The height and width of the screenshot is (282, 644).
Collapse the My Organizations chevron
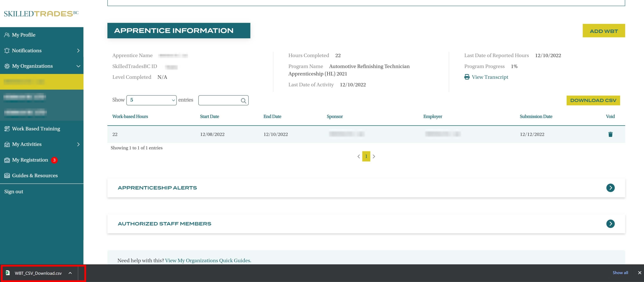pyautogui.click(x=78, y=66)
